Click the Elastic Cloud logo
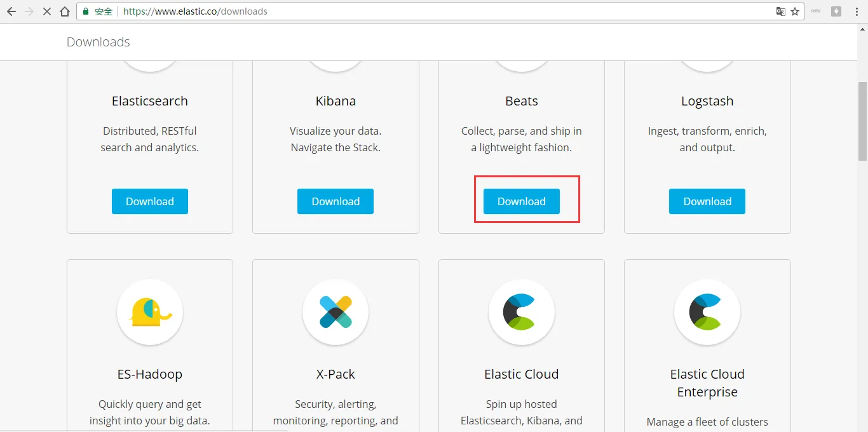This screenshot has height=432, width=868. coord(521,312)
